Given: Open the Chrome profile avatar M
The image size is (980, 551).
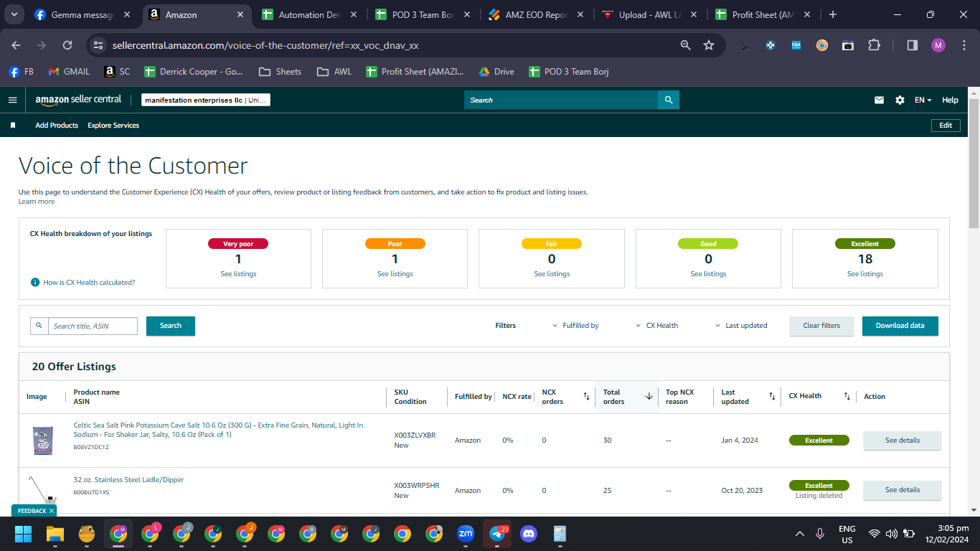Looking at the screenshot, I should point(938,45).
